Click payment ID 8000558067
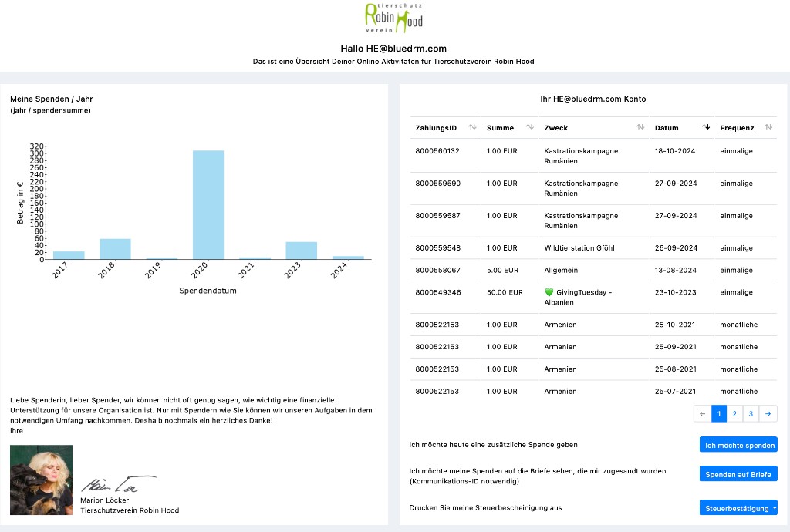This screenshot has height=532, width=790. coord(438,270)
